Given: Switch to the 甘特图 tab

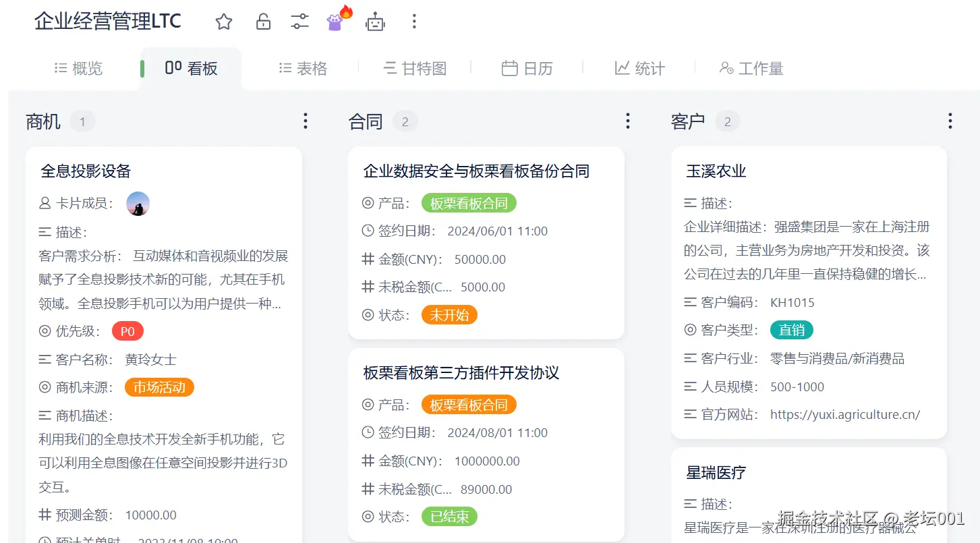Looking at the screenshot, I should click(x=414, y=67).
